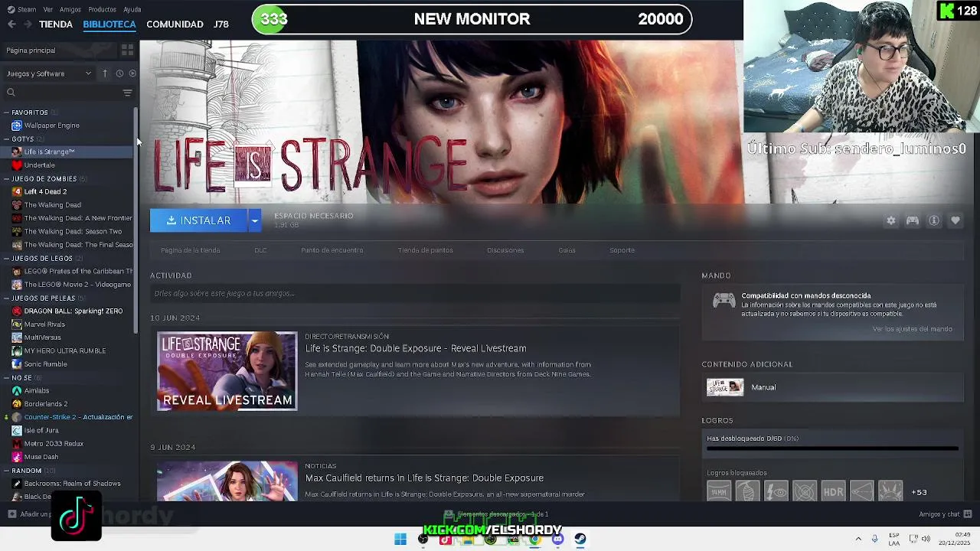Screen dimensions: 980x551
Task: Click the +53 locked achievements
Action: pos(920,492)
